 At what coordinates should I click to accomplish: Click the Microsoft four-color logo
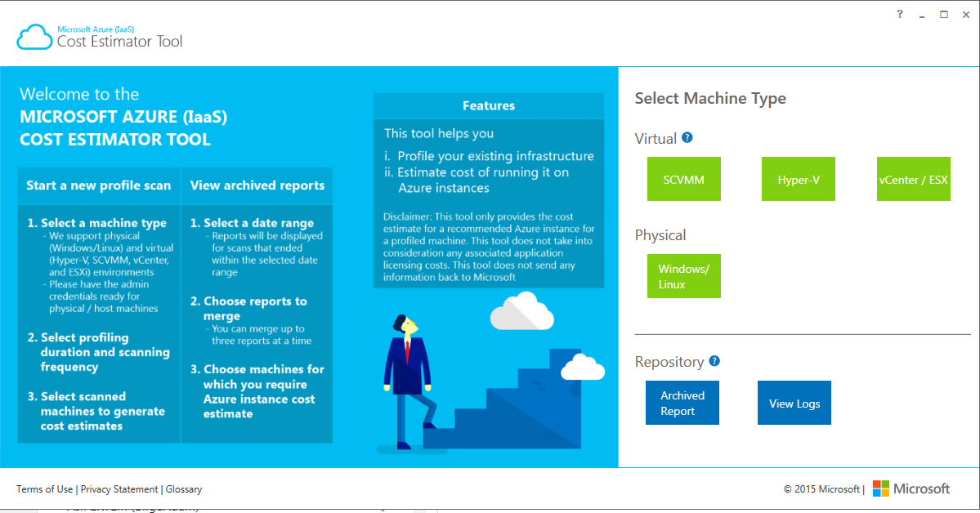click(x=880, y=488)
